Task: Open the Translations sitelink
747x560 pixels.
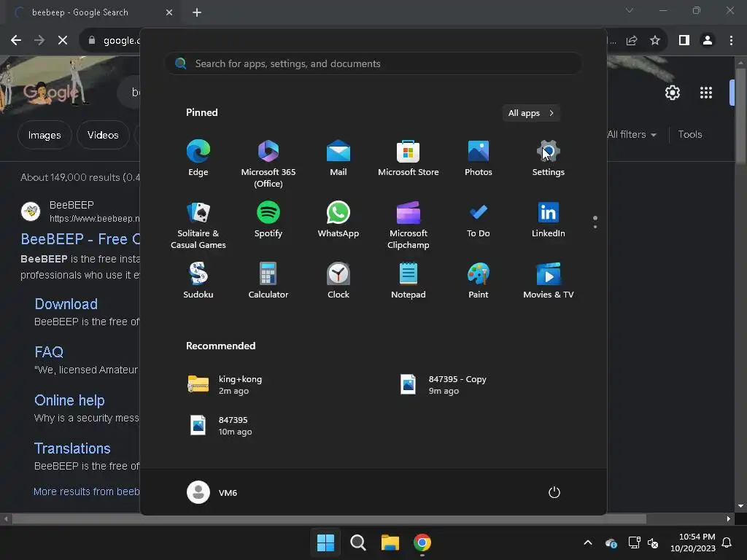Action: 72,448
